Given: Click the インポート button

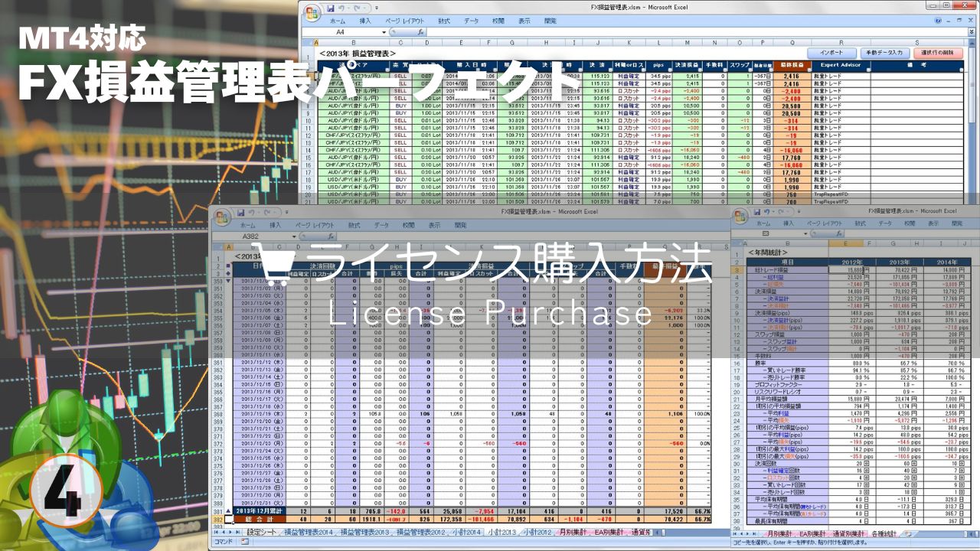Looking at the screenshot, I should coord(832,52).
